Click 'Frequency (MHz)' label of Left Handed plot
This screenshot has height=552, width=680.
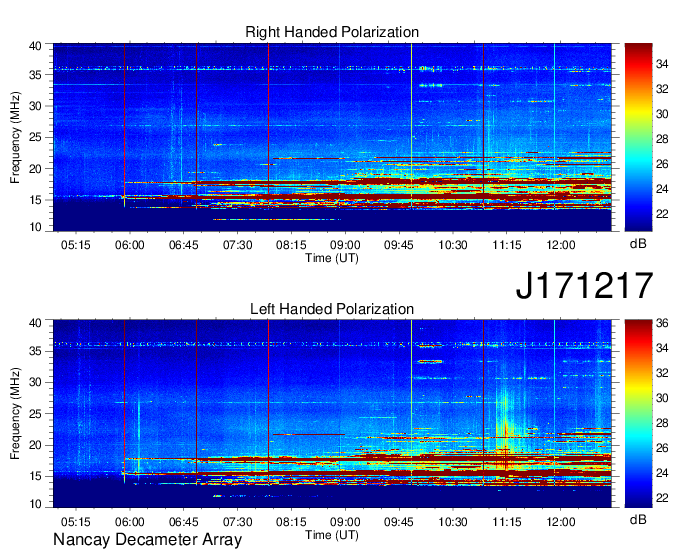(x=15, y=414)
